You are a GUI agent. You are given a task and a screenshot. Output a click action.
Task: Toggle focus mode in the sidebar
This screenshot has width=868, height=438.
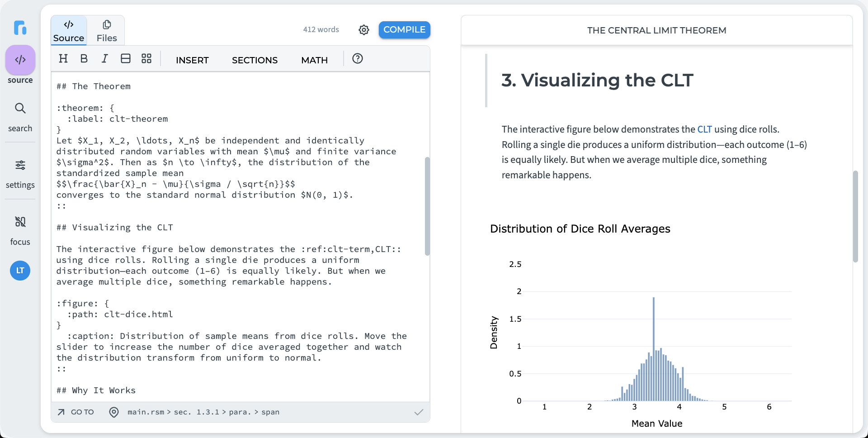(20, 230)
